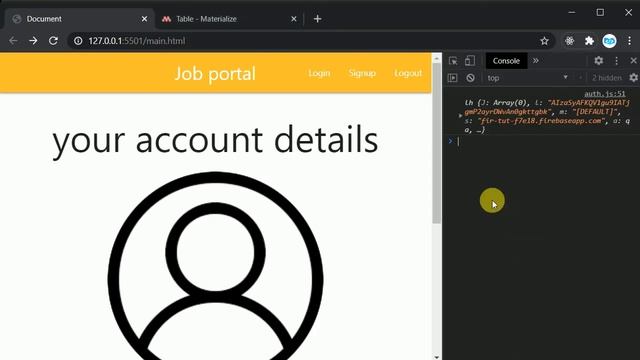Open DevTools customize three-dot menu

616,61
